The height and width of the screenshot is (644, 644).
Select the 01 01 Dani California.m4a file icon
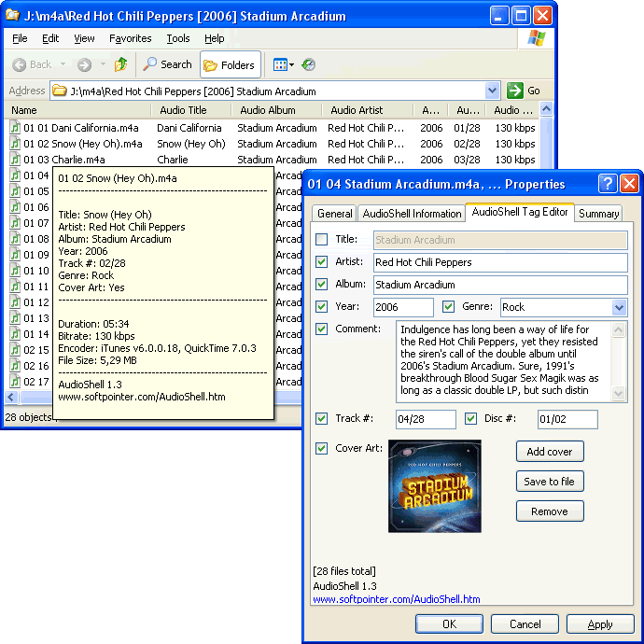pos(15,128)
